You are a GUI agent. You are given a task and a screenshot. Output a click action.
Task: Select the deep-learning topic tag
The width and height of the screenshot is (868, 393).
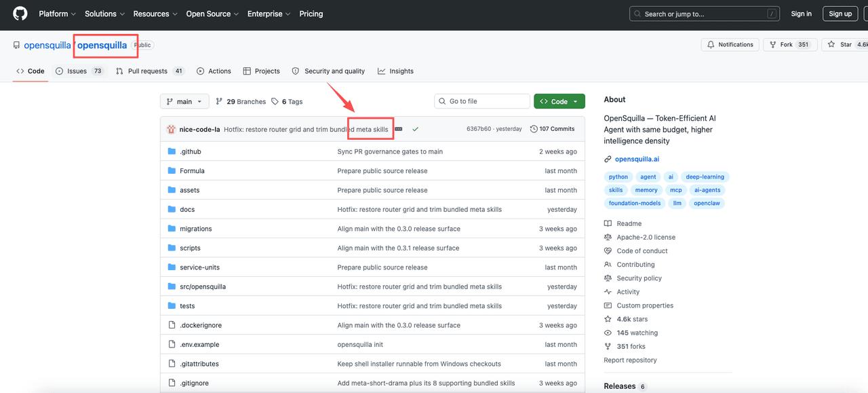705,176
